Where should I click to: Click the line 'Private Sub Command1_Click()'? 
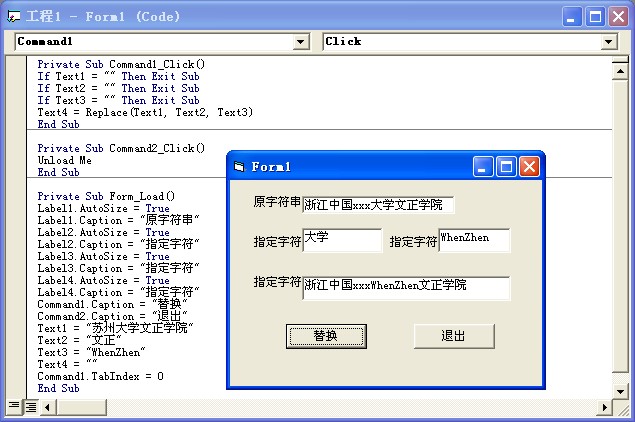[x=121, y=64]
